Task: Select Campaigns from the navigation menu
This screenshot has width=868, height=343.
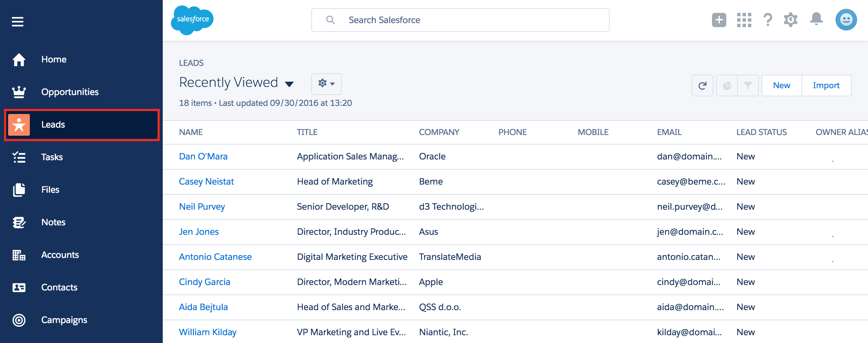Action: (x=64, y=320)
